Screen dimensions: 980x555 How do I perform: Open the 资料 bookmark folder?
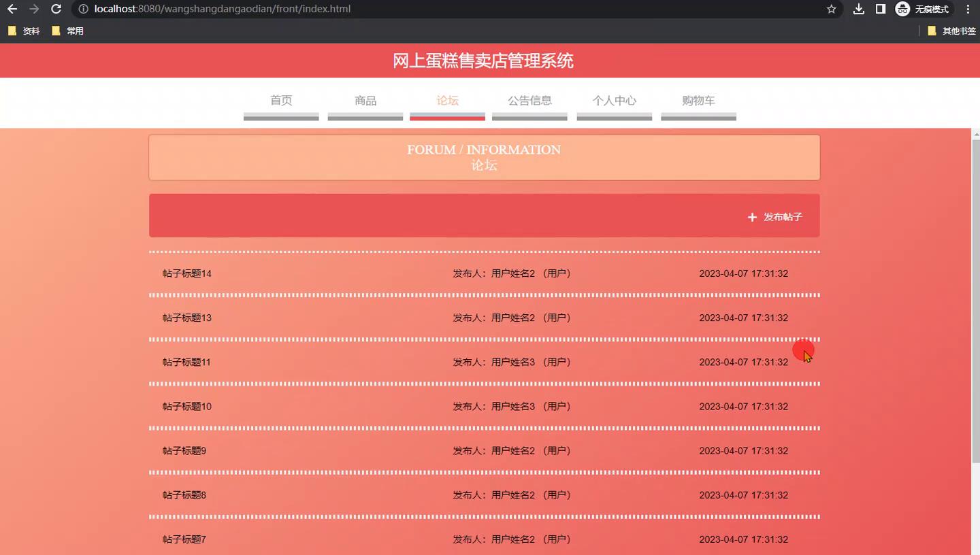tap(24, 31)
